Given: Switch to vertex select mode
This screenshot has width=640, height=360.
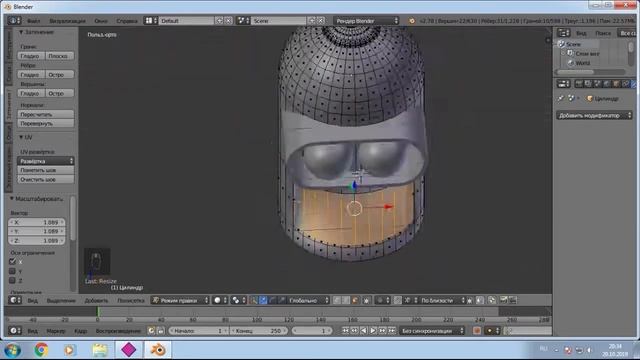Looking at the screenshot, I should point(337,300).
